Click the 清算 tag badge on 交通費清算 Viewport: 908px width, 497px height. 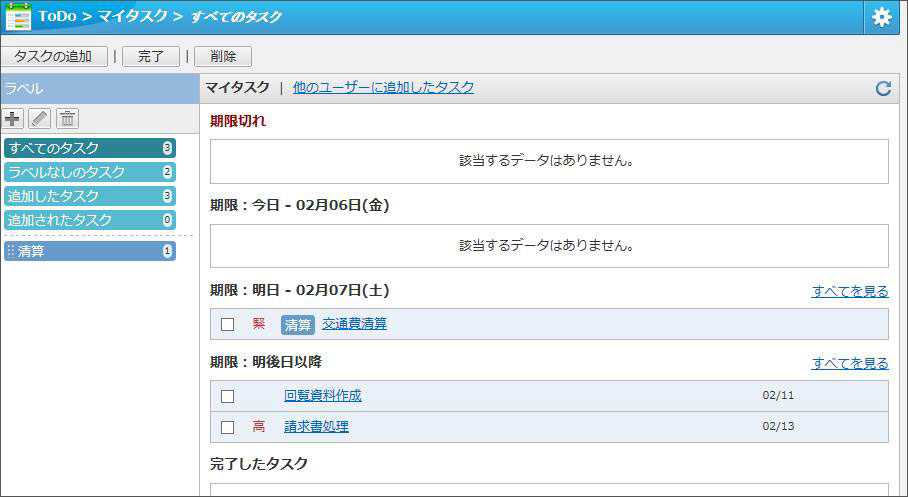(298, 324)
